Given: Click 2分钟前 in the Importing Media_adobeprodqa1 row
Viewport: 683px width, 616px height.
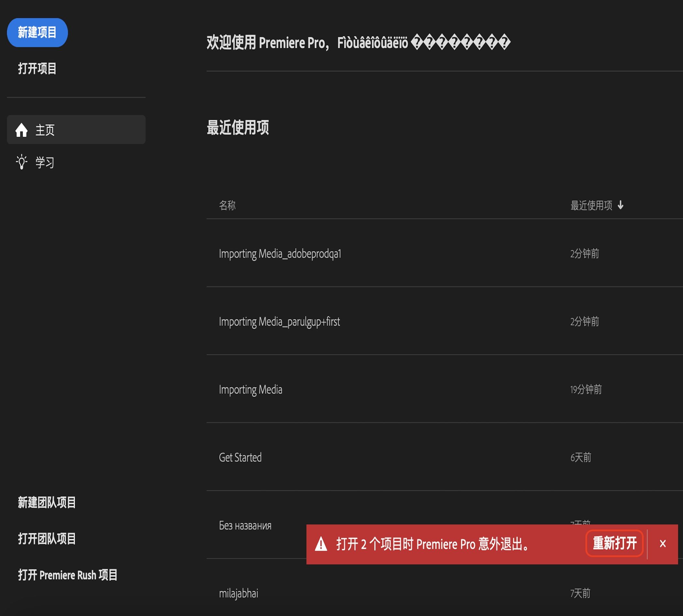Looking at the screenshot, I should pyautogui.click(x=585, y=253).
